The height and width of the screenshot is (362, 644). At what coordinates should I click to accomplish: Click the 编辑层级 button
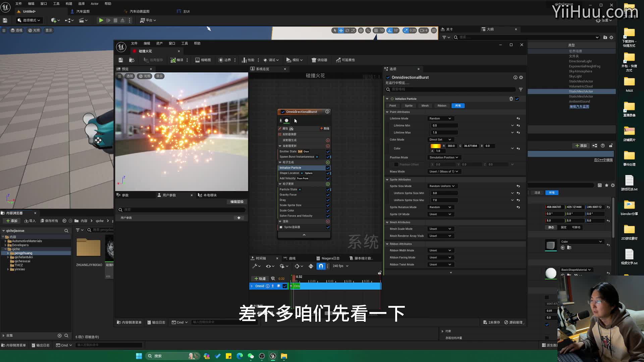click(237, 202)
